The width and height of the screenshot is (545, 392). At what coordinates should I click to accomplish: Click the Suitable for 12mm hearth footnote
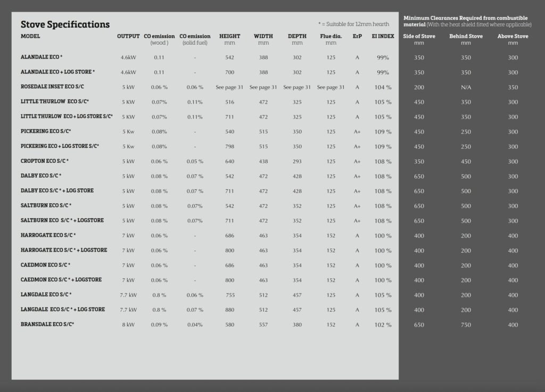click(x=354, y=24)
